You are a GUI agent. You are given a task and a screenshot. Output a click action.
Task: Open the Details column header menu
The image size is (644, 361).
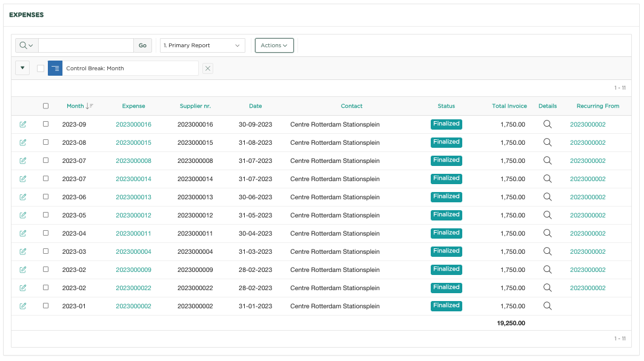(x=548, y=106)
